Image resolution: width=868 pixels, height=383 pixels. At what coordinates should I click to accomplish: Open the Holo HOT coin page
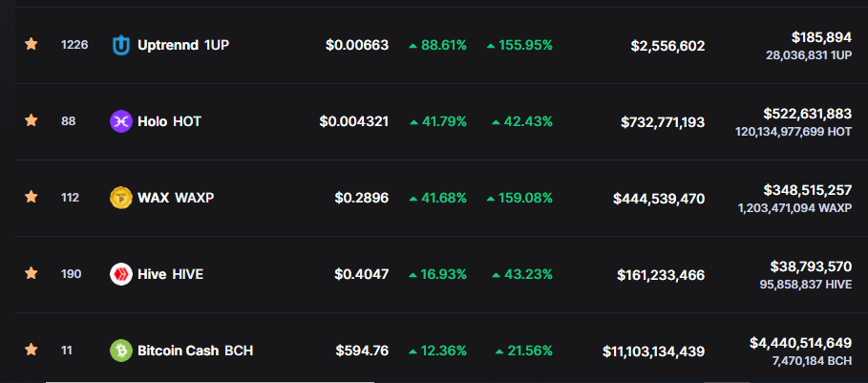(169, 121)
